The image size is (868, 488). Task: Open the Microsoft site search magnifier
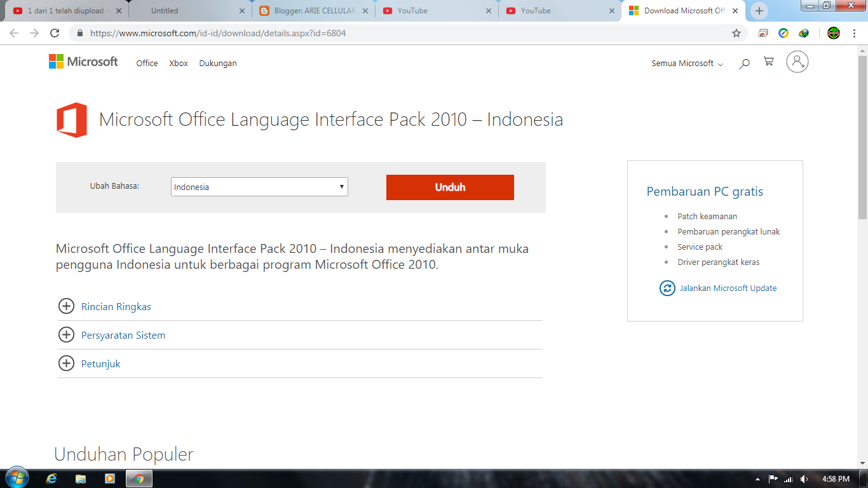pos(745,63)
